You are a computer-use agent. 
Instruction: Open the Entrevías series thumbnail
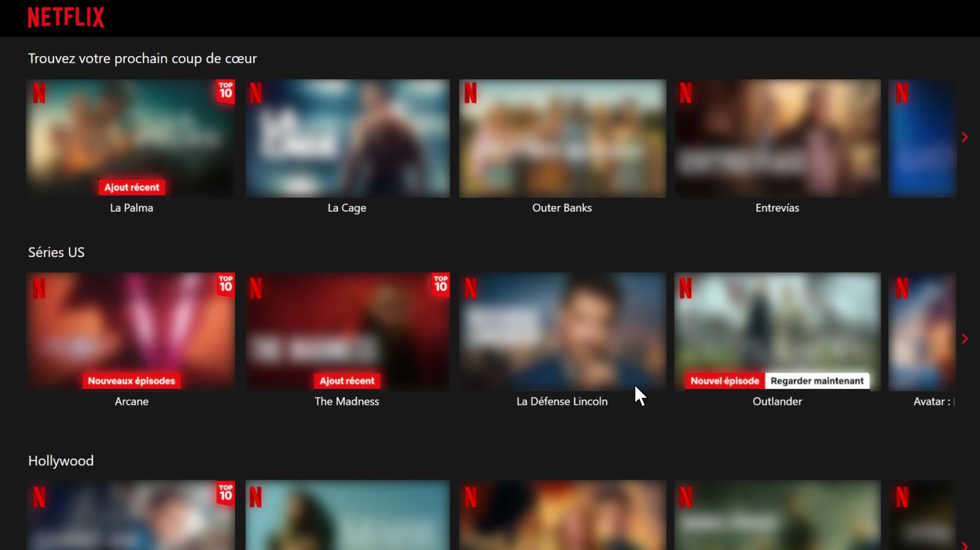pos(777,138)
